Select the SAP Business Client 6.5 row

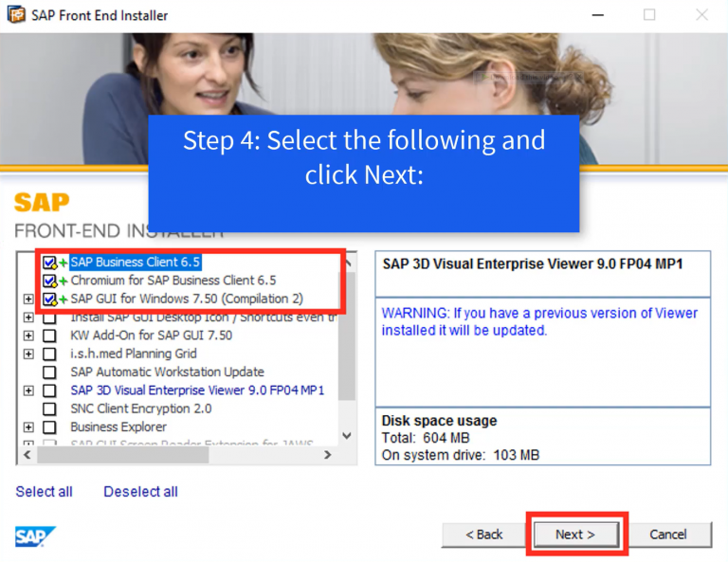pyautogui.click(x=136, y=263)
